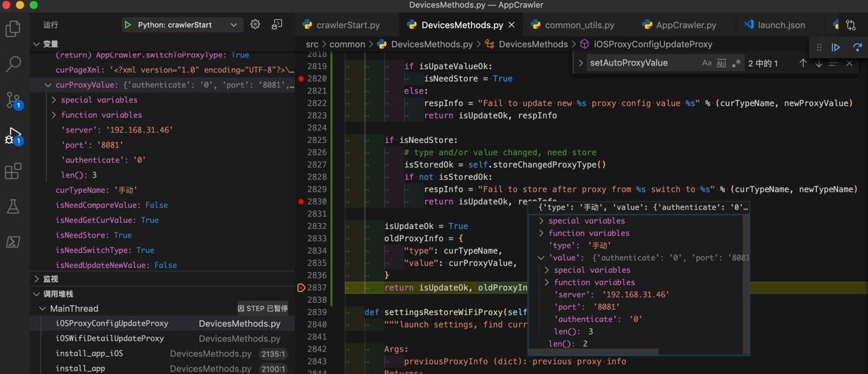Open the Run and Debug view
Screen dimensions: 868x374
click(x=13, y=135)
